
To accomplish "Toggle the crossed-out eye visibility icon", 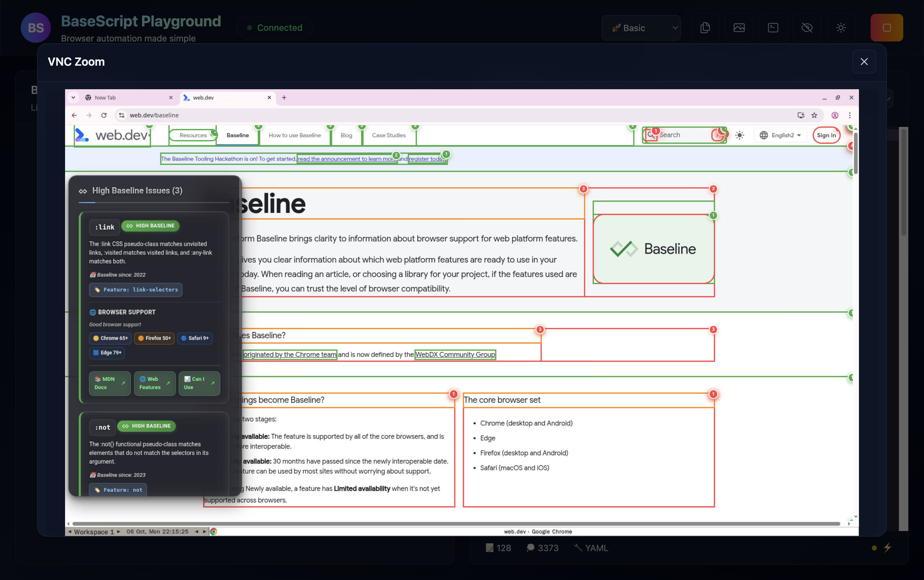I will click(806, 28).
